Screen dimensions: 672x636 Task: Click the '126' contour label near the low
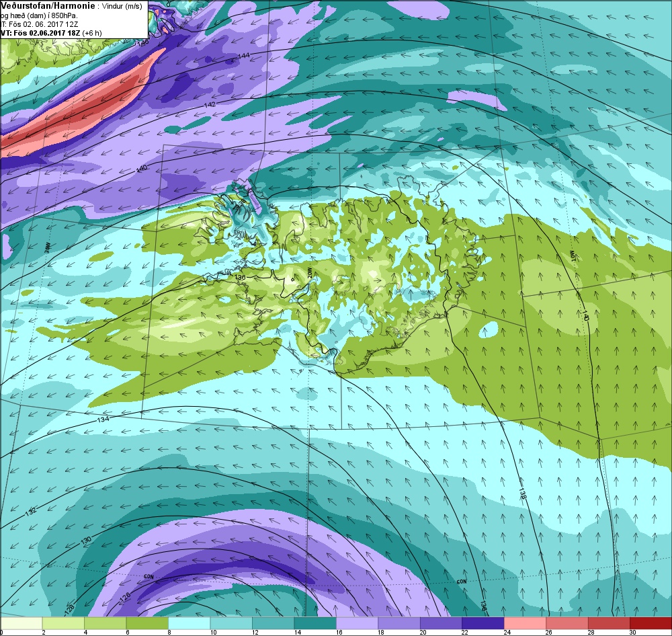pyautogui.click(x=125, y=596)
